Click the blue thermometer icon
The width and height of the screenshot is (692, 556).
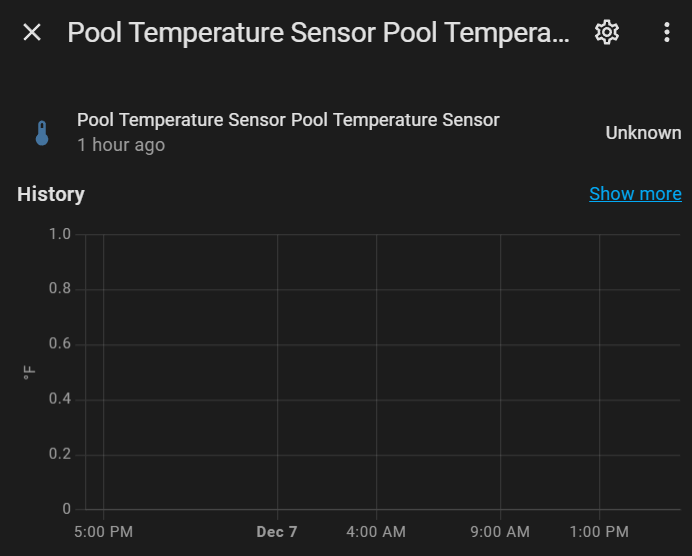point(42,133)
